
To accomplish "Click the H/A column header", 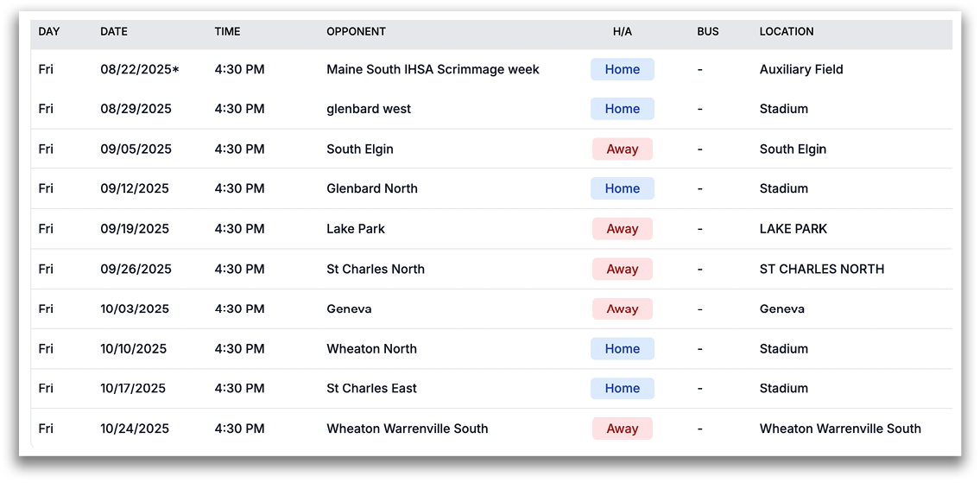I will [622, 32].
